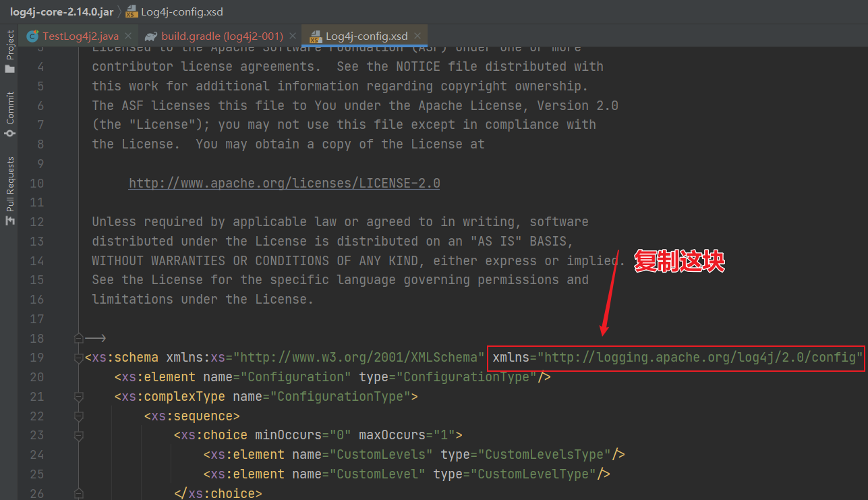Switch to the TestLog4j2.java tab
This screenshot has height=500, width=868.
point(80,36)
